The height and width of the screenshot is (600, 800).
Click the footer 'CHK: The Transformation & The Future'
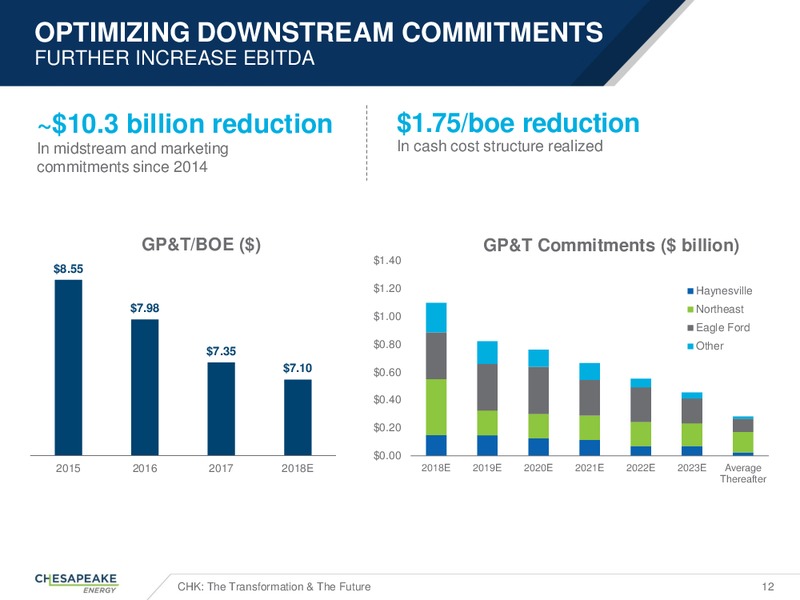pos(274,587)
